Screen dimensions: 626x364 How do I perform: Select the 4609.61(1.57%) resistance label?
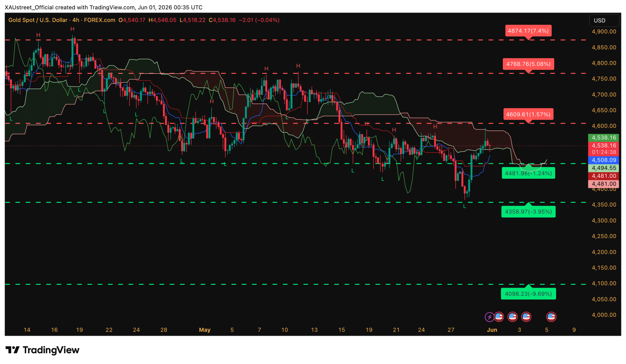click(x=528, y=114)
